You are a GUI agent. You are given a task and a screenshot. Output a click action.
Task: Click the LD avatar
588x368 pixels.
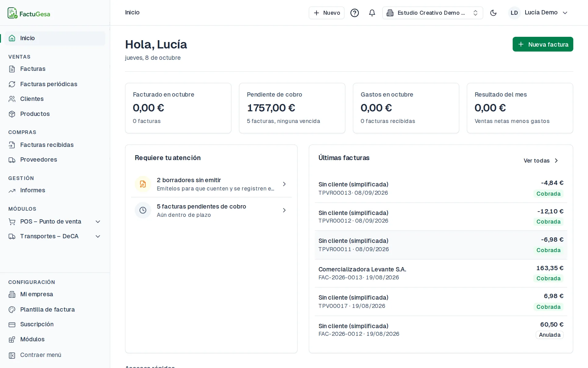point(514,13)
